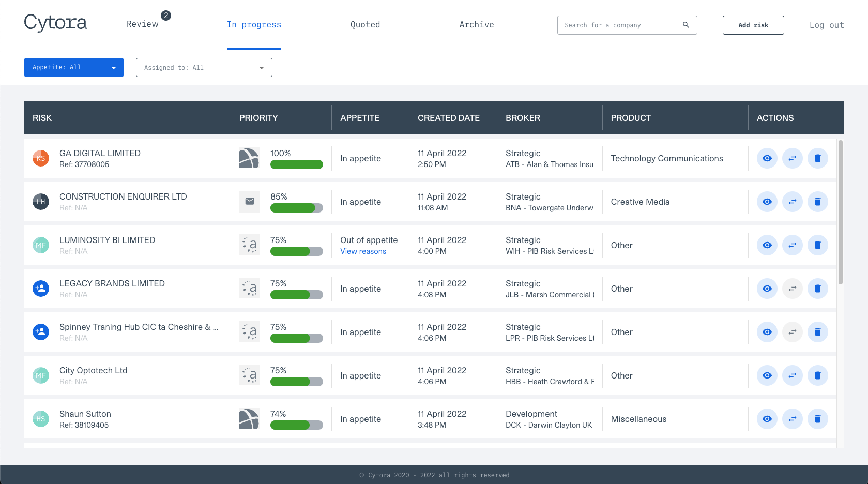View LUMINOSITY BI LIMITED eye icon

pyautogui.click(x=767, y=245)
